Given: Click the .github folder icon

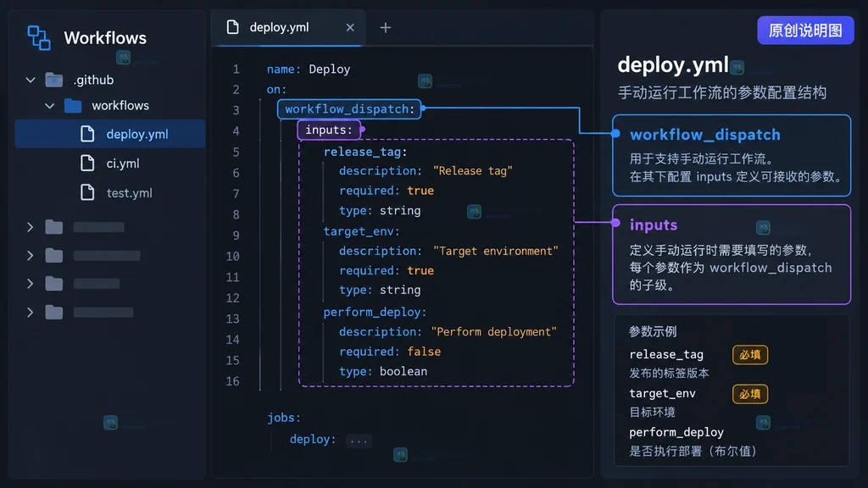Looking at the screenshot, I should pyautogui.click(x=53, y=80).
